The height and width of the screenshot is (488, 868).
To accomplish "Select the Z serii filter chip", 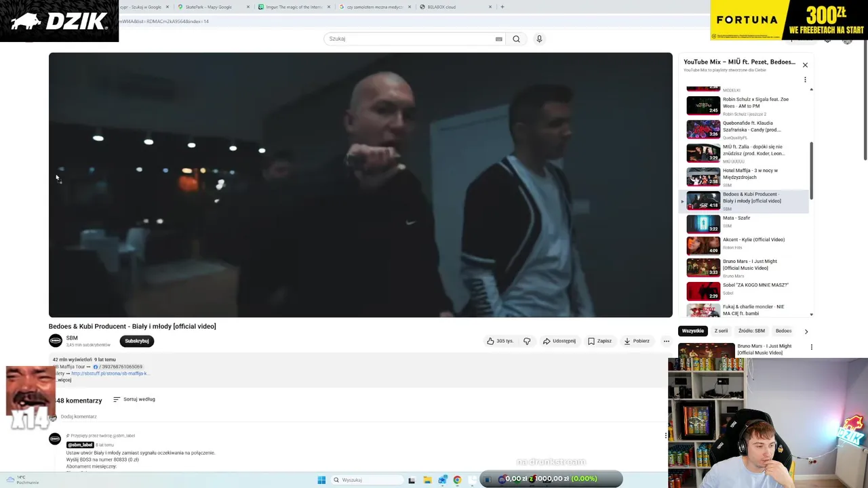I will 721,331.
